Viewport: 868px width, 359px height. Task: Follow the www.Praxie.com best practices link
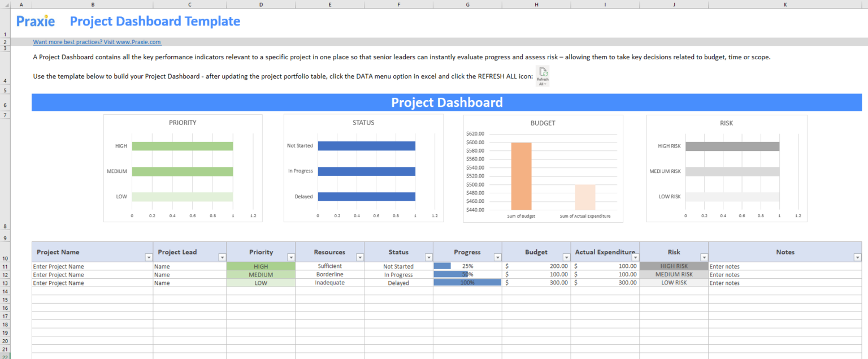click(97, 42)
